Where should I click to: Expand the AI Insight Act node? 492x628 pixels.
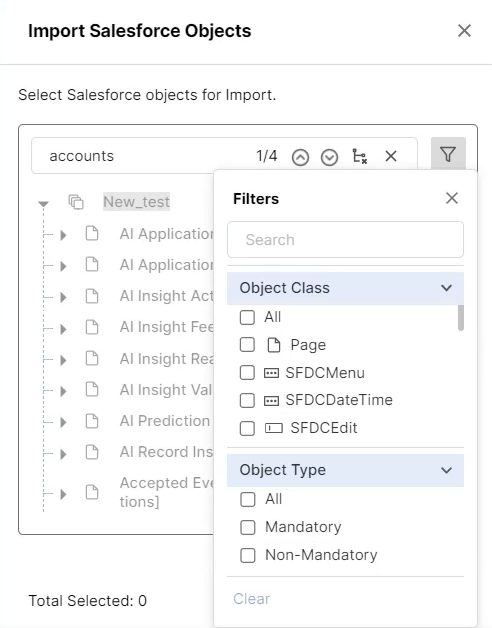pos(63,297)
